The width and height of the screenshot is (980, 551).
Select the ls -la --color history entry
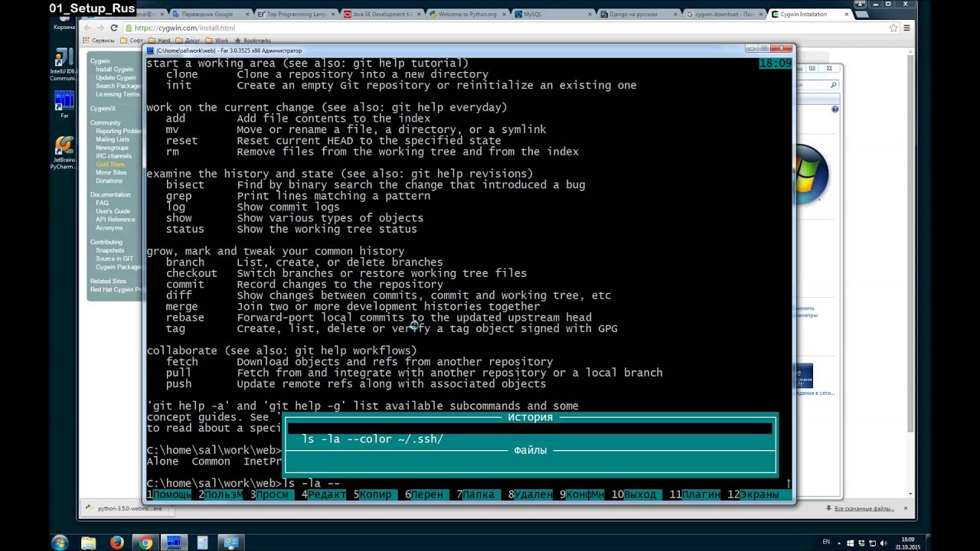tap(373, 439)
